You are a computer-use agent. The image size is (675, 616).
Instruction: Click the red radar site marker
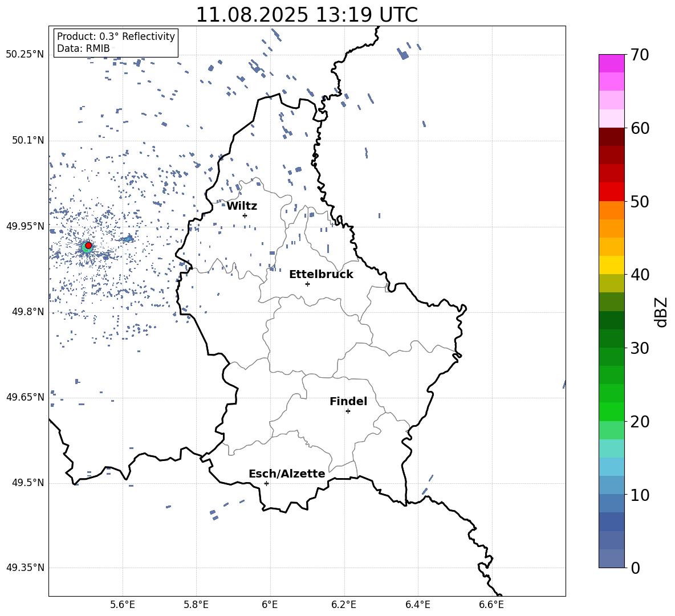coord(88,246)
